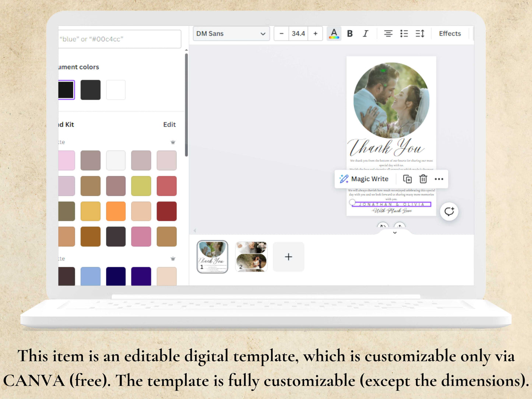The image size is (532, 399).
Task: Select page 2 thumbnail
Action: pyautogui.click(x=251, y=257)
